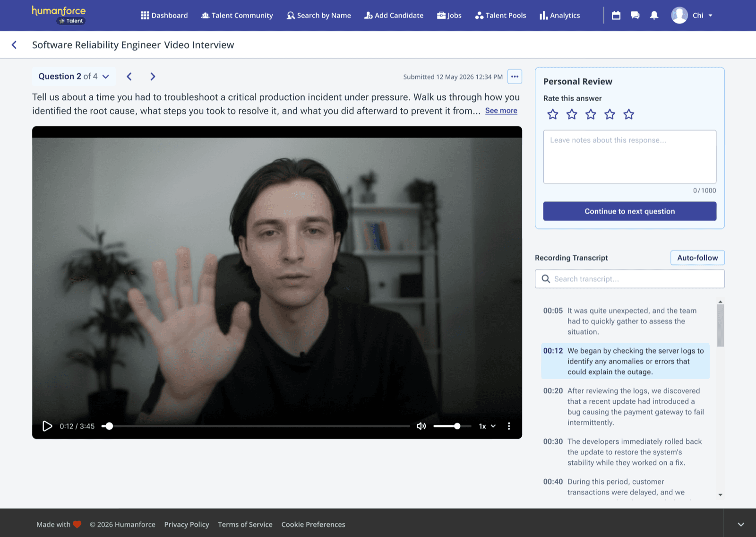
Task: Click the Humanforce Talent logo
Action: pos(59,15)
